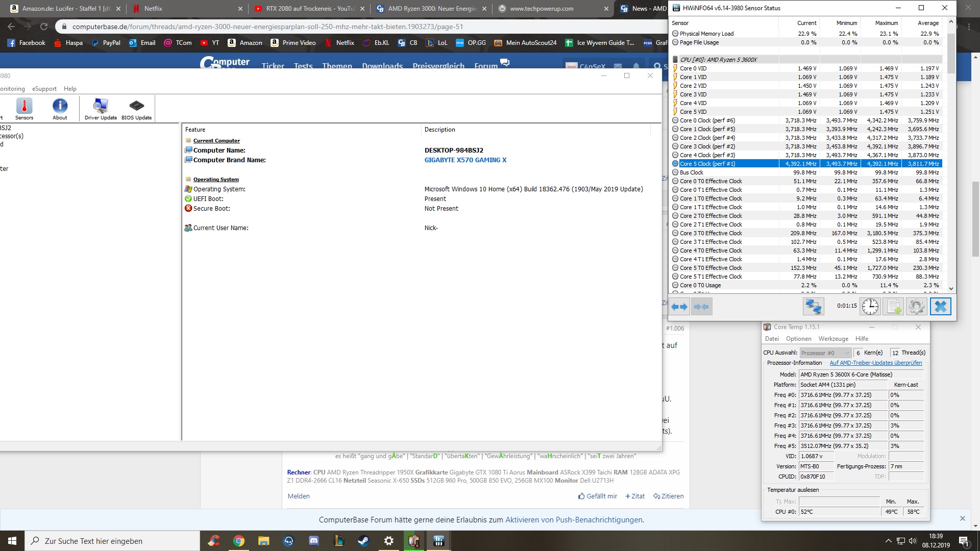This screenshot has height=551, width=980.
Task: Open the OP.GG bookmark
Action: tap(471, 43)
